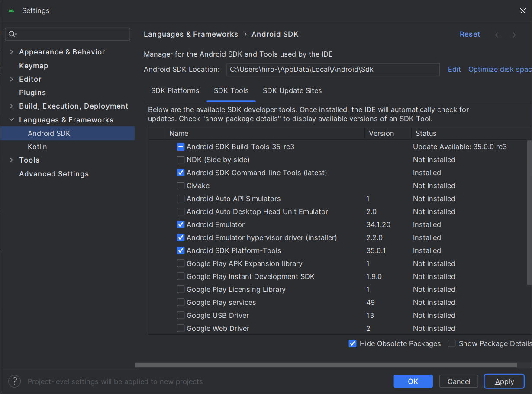
Task: Click the Edit SDK location link
Action: 454,69
